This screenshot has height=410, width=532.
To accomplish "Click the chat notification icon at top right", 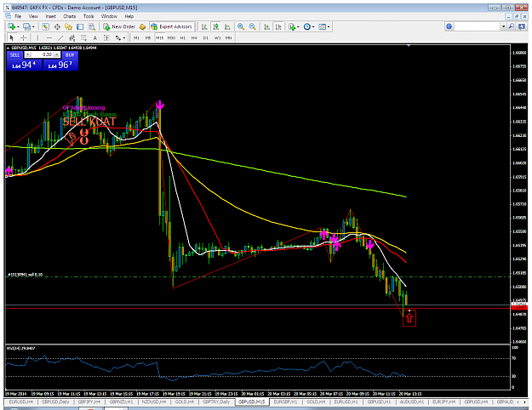I will click(522, 26).
